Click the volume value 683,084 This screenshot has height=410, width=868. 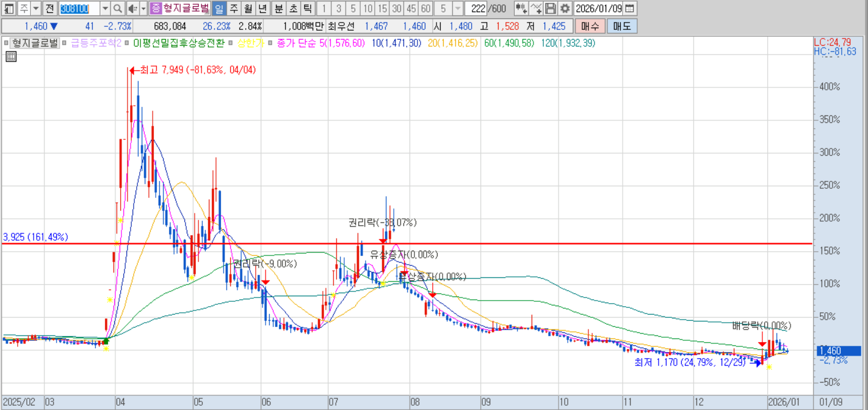(170, 26)
